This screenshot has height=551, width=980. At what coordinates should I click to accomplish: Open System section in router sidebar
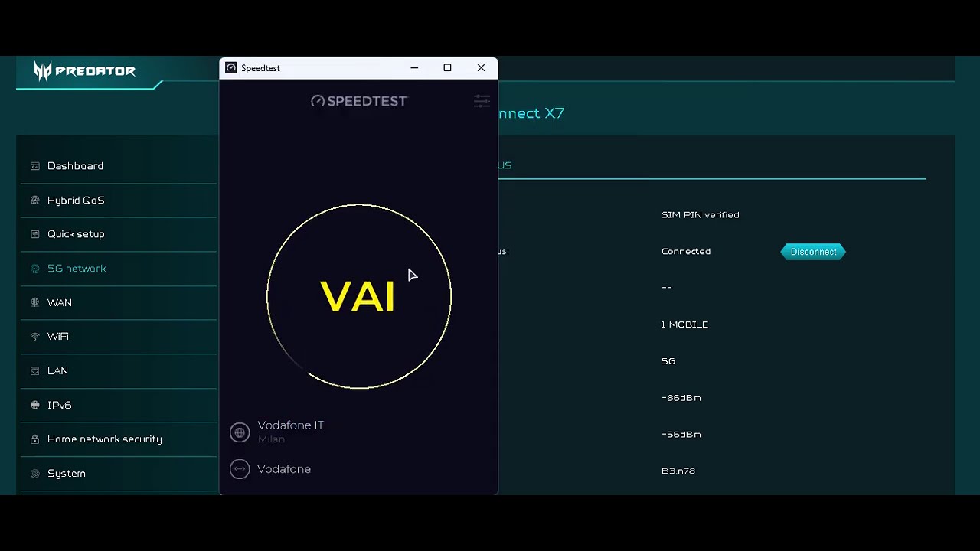point(67,474)
